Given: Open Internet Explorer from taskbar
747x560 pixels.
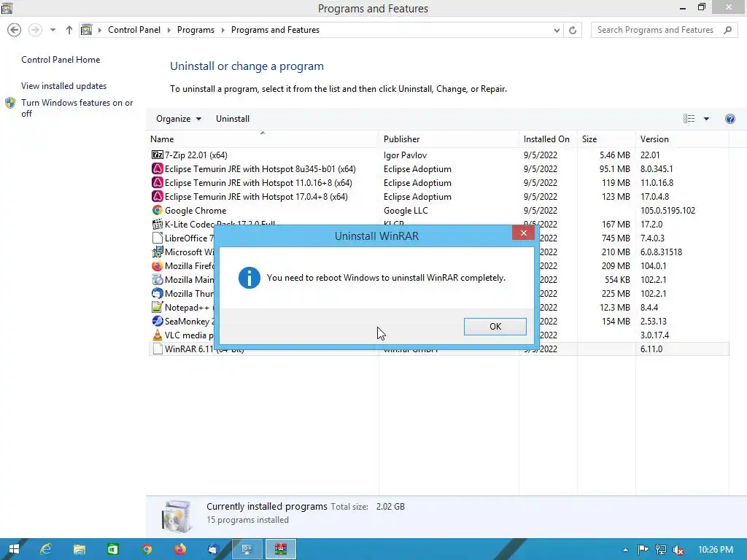Looking at the screenshot, I should (46, 550).
